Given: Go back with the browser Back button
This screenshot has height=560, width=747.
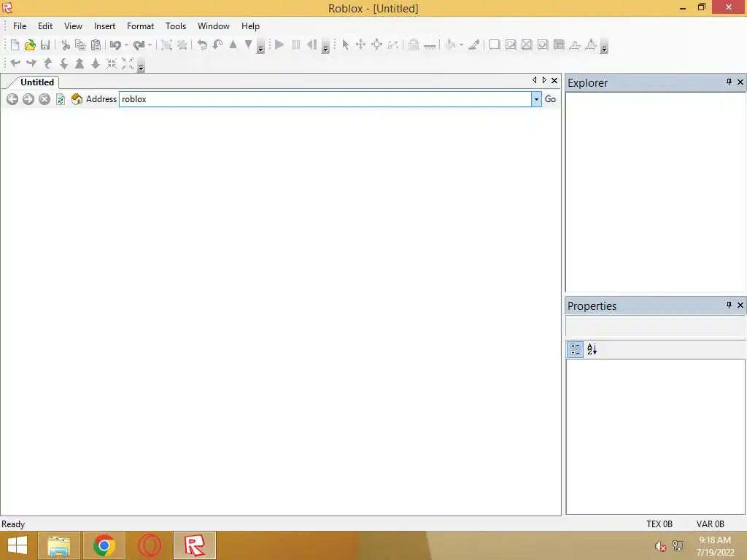Looking at the screenshot, I should 12,99.
